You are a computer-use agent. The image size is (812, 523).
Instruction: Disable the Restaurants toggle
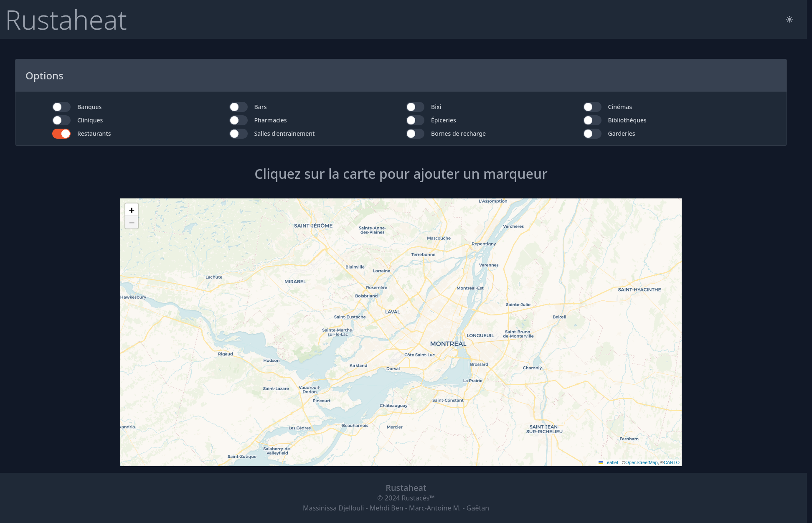[61, 134]
